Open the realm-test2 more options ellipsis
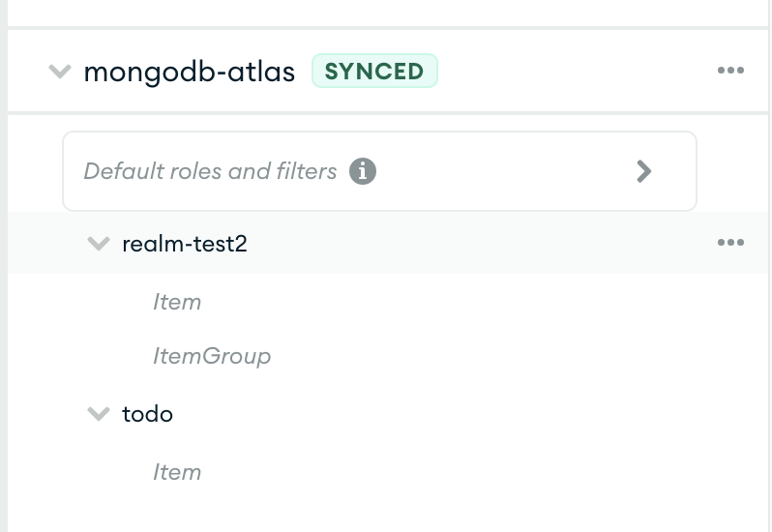 [x=730, y=243]
